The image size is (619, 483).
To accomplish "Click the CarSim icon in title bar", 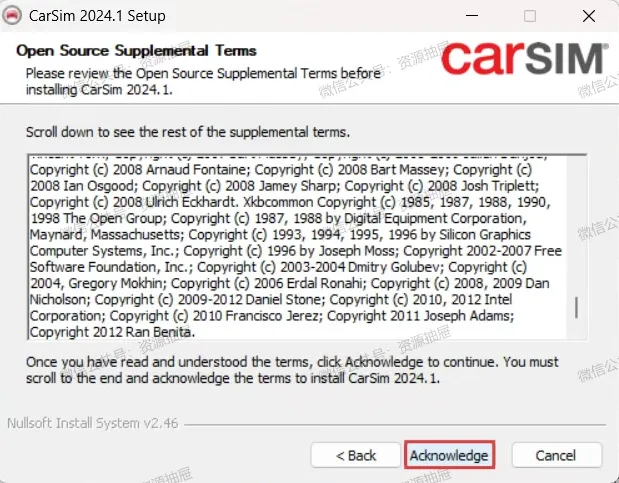I will coord(13,16).
